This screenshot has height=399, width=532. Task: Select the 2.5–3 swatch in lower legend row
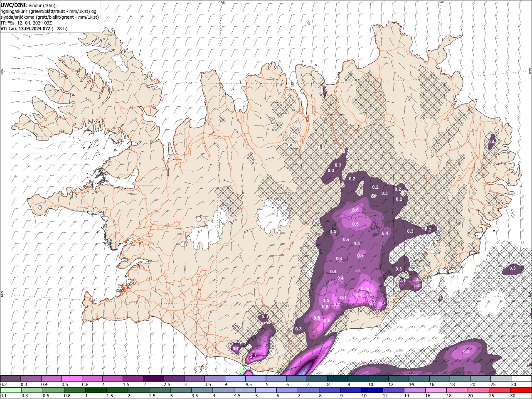pos(159,390)
